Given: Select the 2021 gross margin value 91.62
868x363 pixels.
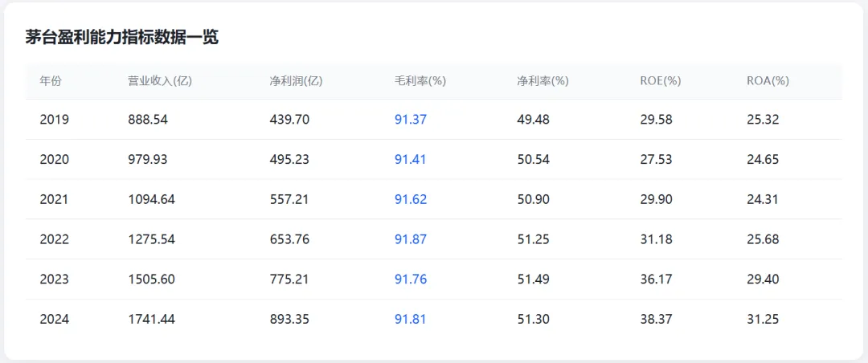Looking at the screenshot, I should 411,199.
